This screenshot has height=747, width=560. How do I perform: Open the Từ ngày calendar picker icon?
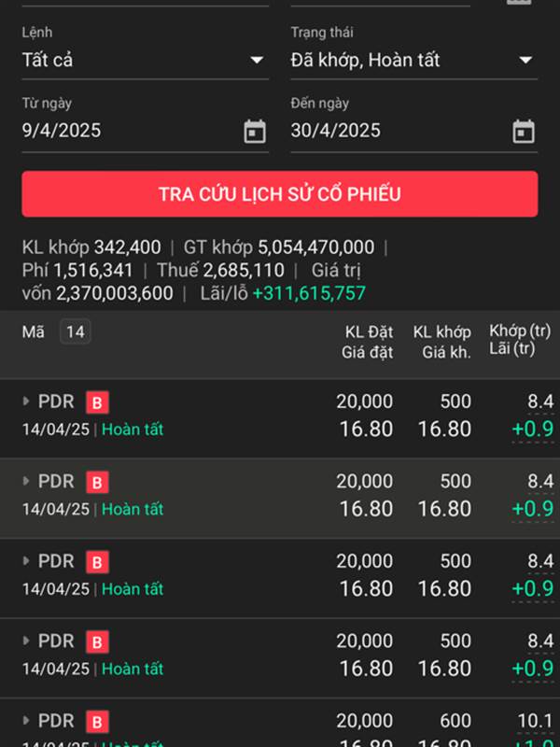click(255, 132)
